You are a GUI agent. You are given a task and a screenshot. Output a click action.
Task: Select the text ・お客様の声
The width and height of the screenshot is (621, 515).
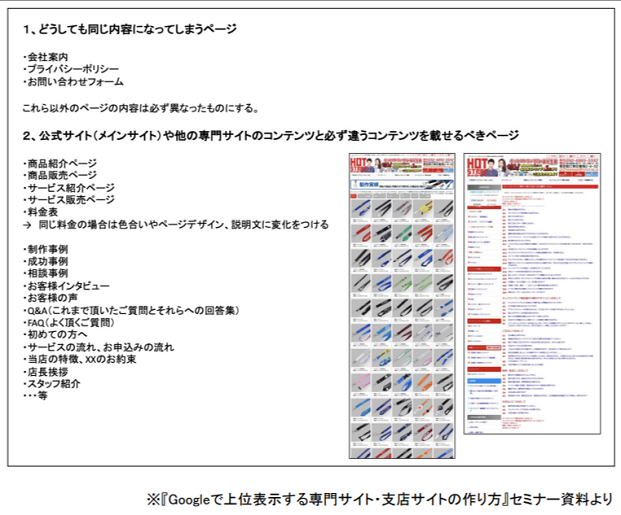(50, 298)
